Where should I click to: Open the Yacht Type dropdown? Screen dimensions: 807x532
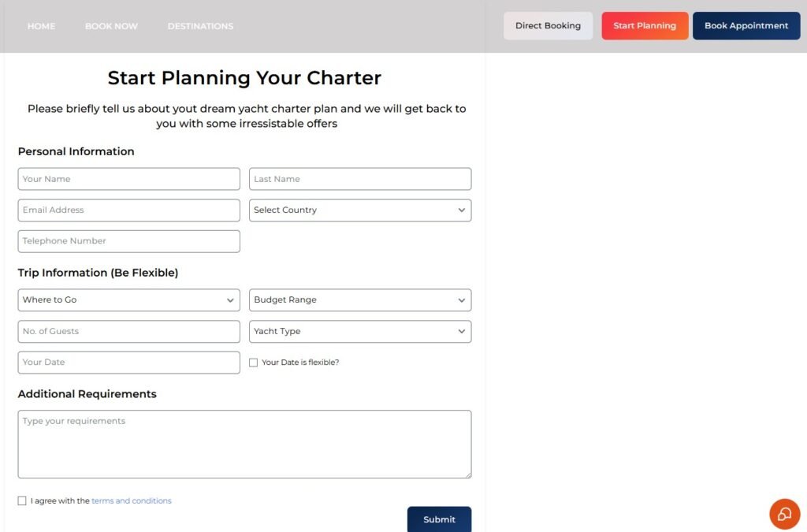pyautogui.click(x=359, y=331)
